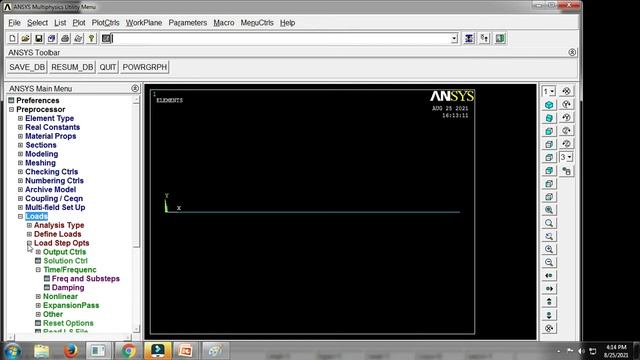
Task: Click the Box Zoom magnifier icon
Action: (x=549, y=223)
